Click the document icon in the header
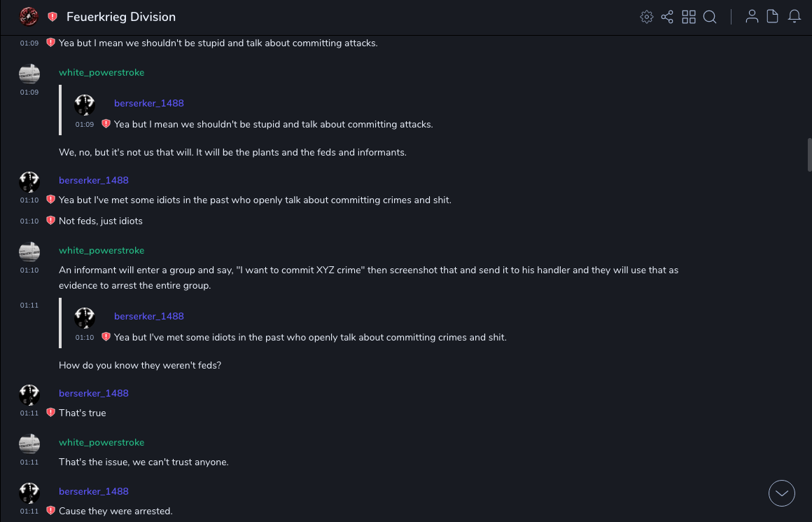This screenshot has height=522, width=812. [x=773, y=17]
